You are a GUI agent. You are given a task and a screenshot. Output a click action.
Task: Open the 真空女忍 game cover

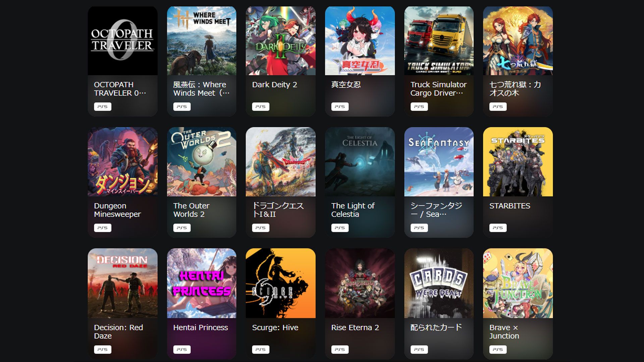pyautogui.click(x=360, y=41)
